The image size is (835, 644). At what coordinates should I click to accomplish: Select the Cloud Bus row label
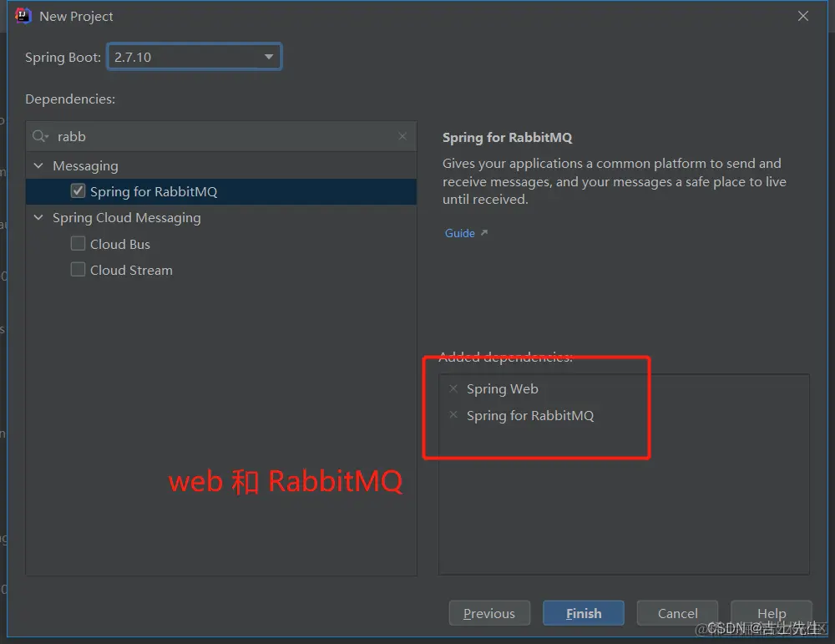click(119, 244)
